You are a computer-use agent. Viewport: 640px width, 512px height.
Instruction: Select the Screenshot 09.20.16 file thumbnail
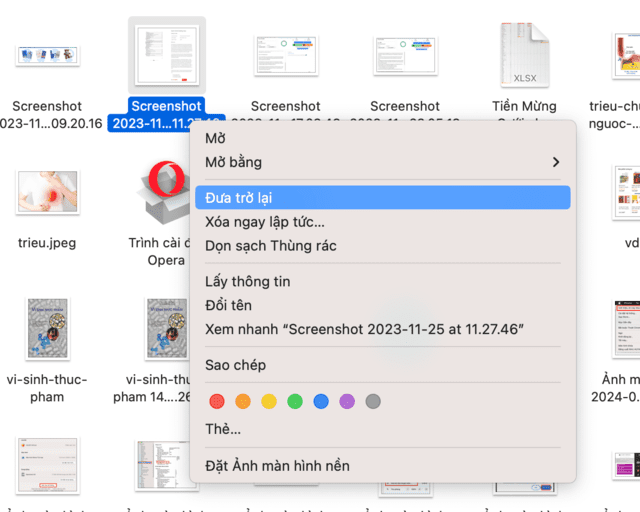(x=47, y=55)
